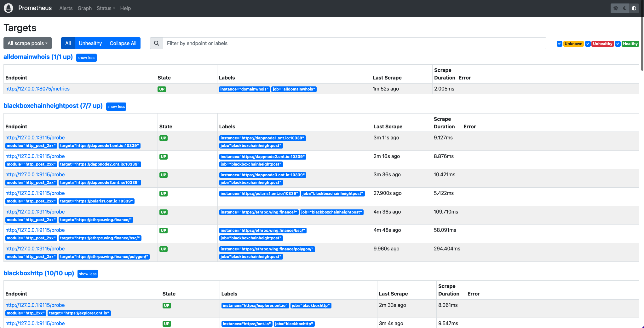Uncheck the Unhealthy filter checkbox
Viewport: 644px width, 328px height.
(588, 44)
